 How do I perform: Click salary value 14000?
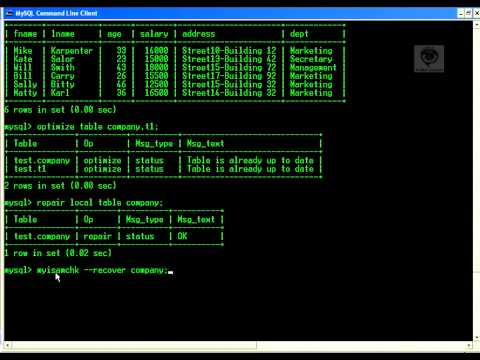156,51
